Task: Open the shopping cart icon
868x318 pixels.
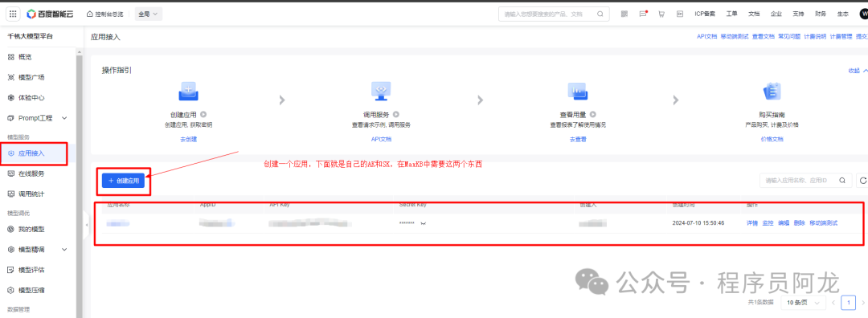Action: [661, 14]
